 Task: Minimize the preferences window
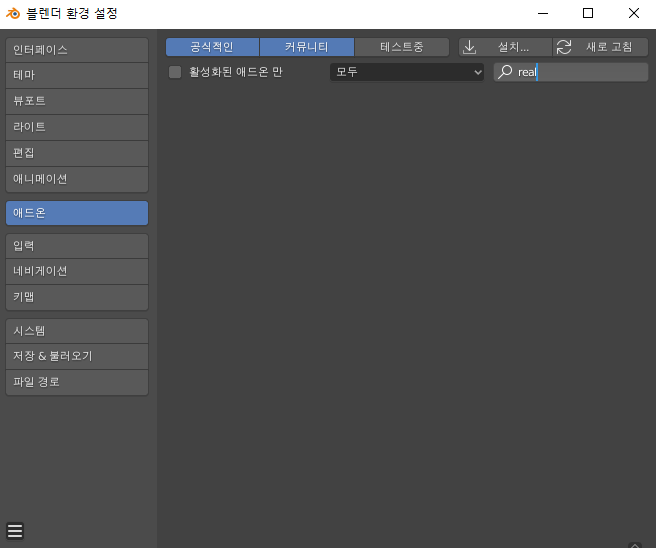543,13
